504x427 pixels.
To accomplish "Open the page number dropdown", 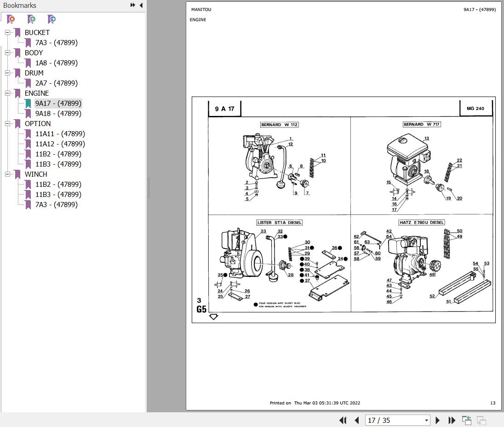I will pyautogui.click(x=427, y=421).
